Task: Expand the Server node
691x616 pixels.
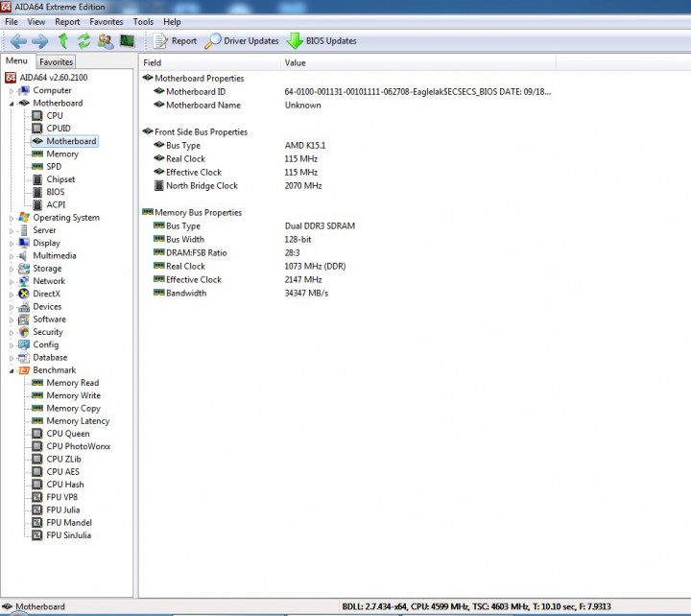Action: (12, 231)
